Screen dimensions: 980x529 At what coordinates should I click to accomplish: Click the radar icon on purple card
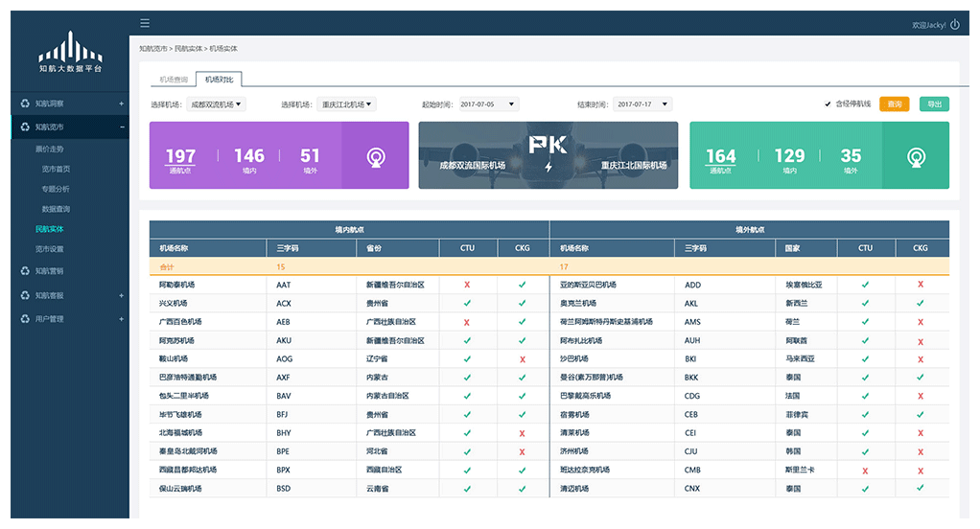coord(376,156)
